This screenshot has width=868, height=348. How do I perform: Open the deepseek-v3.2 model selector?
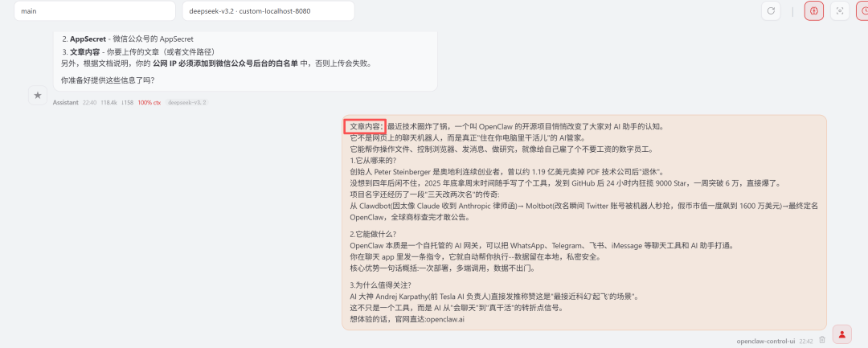click(268, 11)
